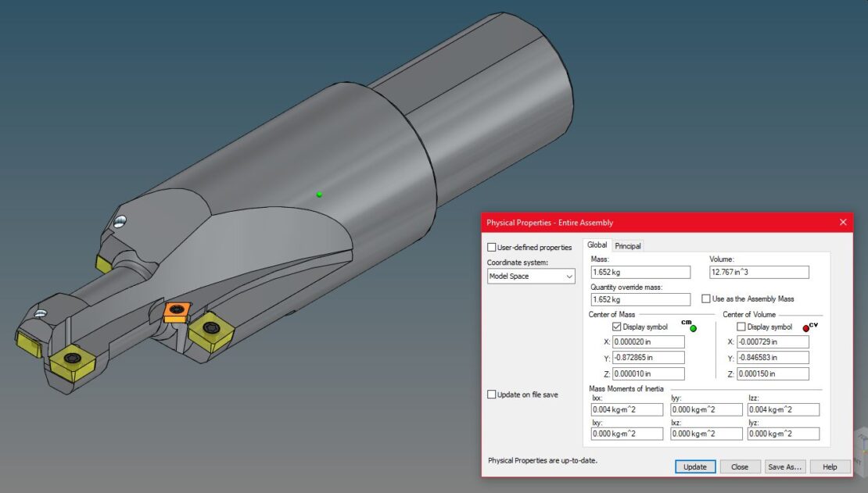Select the green center of mass marker on model
This screenshot has width=868, height=493.
tap(318, 194)
